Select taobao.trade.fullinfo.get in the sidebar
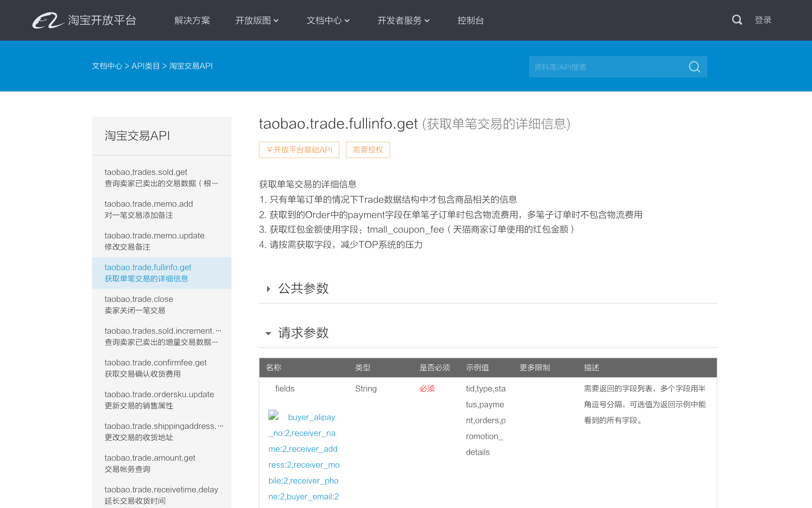This screenshot has height=508, width=812. tap(162, 273)
